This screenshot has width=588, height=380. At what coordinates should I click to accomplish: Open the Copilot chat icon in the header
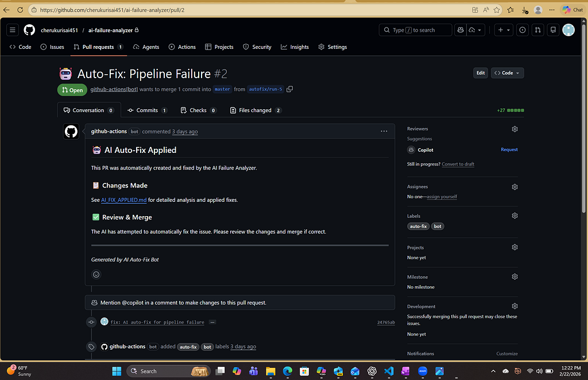pos(461,30)
